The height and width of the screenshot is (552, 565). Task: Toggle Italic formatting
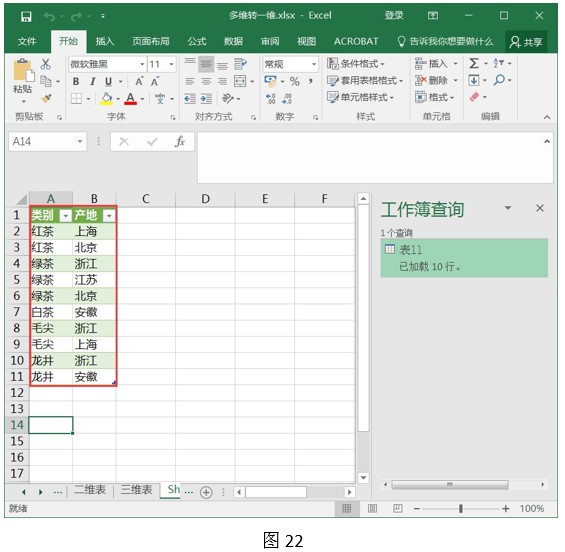[93, 81]
